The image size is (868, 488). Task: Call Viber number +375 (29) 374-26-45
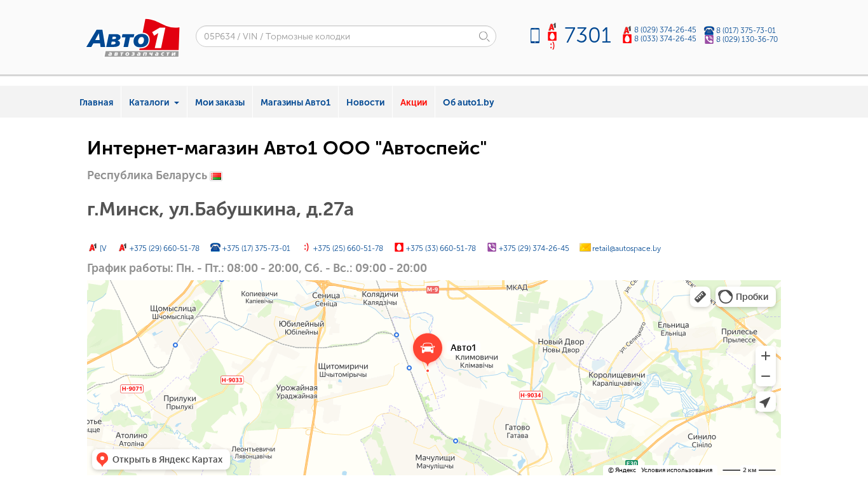(534, 248)
